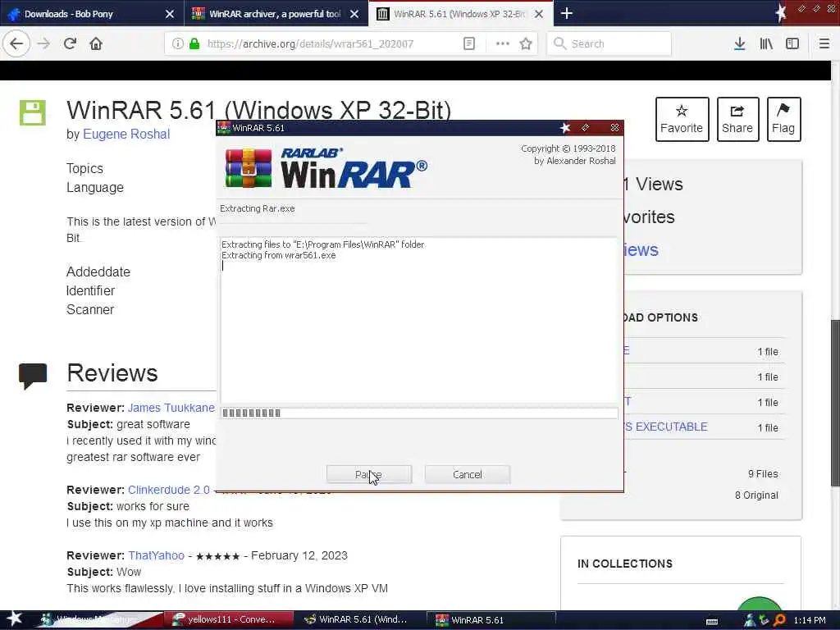Click the WinRAR extraction progress bar
The image size is (840, 630).
point(419,413)
